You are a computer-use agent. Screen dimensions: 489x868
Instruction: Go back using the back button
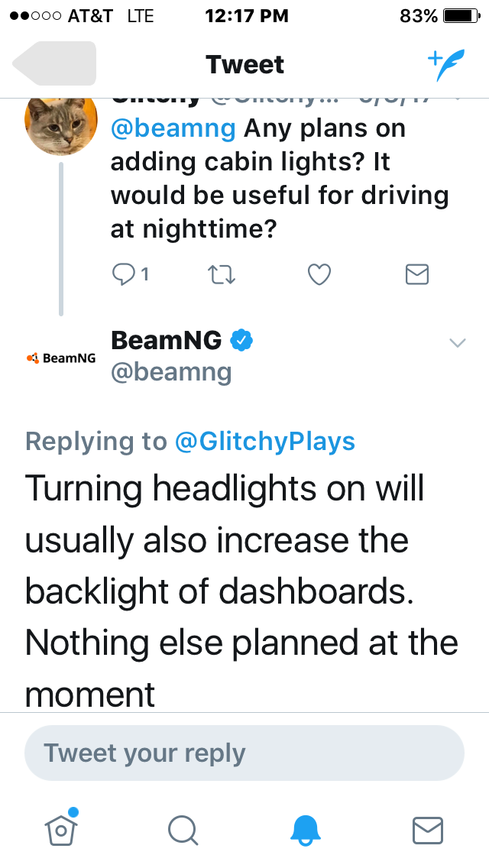[54, 63]
